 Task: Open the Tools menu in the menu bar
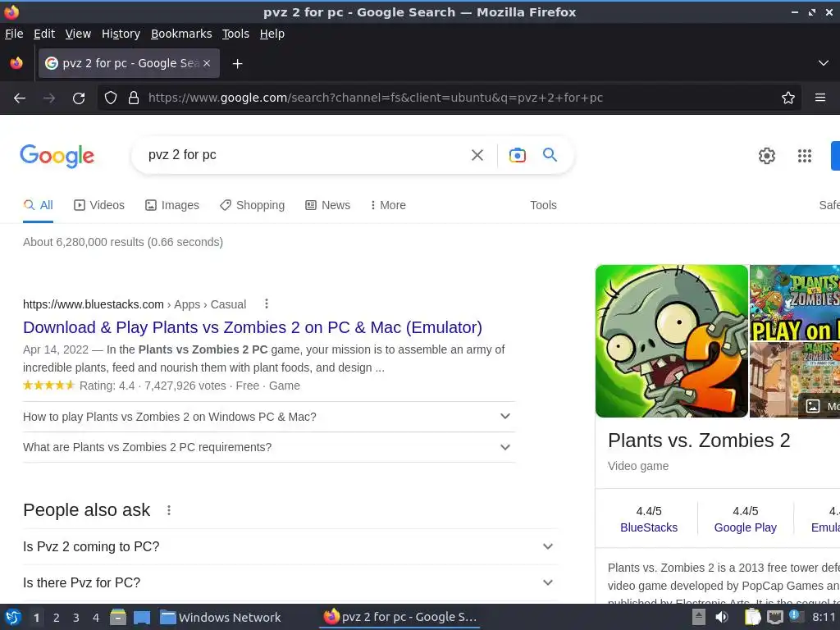235,34
